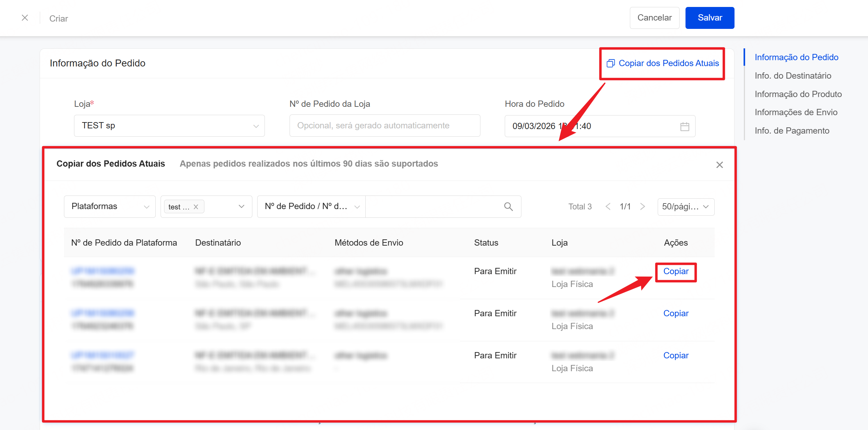This screenshot has height=430, width=868.
Task: Close the Copiar dos Pedidos Atuais panel
Action: pyautogui.click(x=719, y=165)
